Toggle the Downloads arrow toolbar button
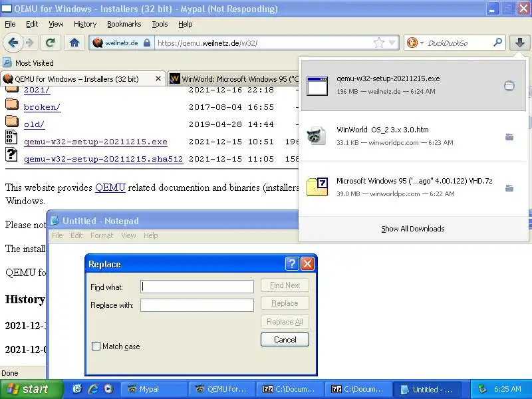 [x=520, y=43]
